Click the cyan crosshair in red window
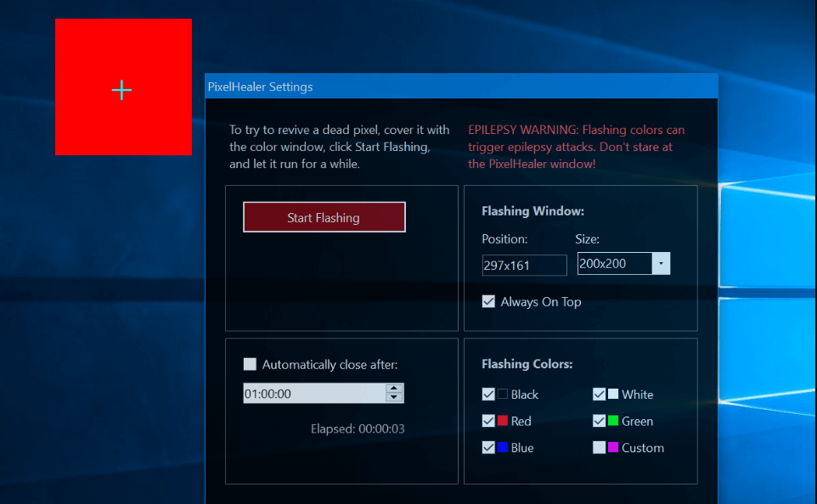Screen dimensions: 817x504 click(122, 90)
